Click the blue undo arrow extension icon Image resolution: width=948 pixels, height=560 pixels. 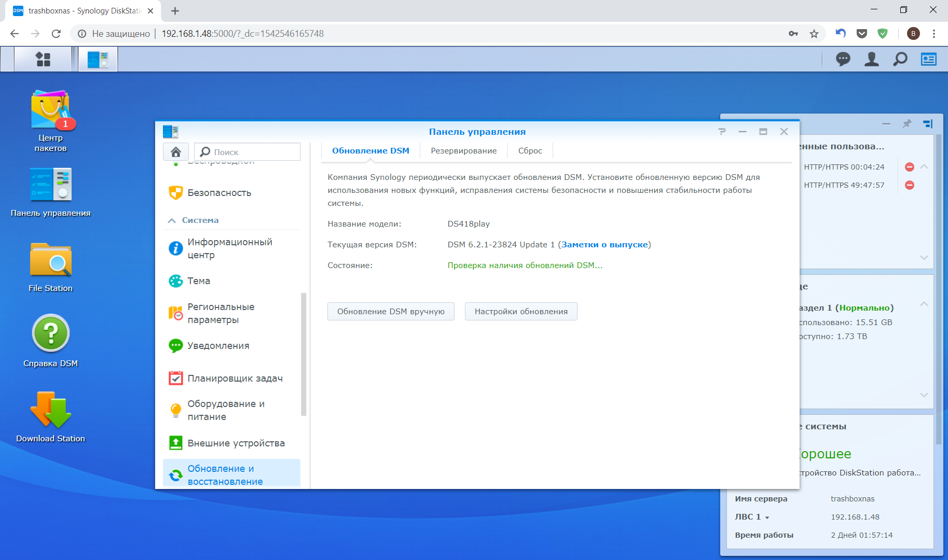[x=841, y=34]
